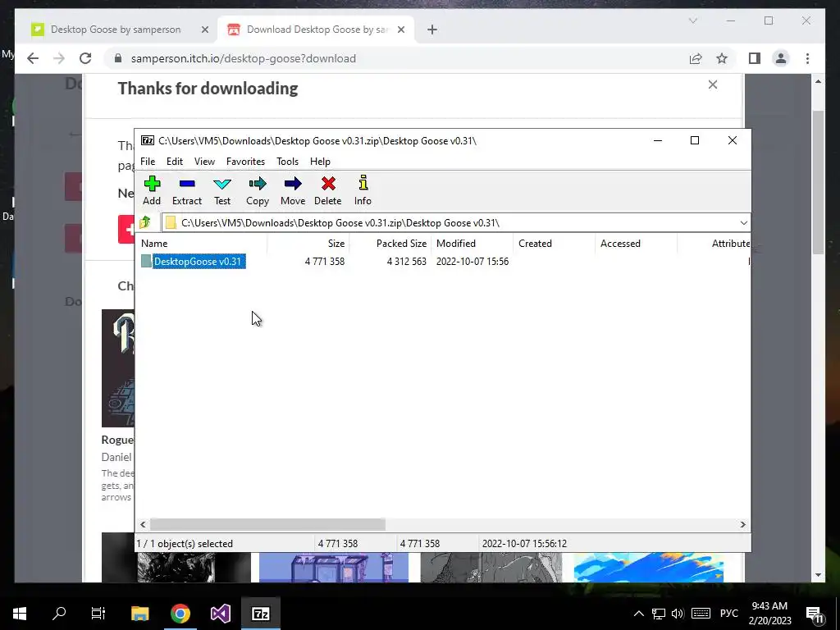The width and height of the screenshot is (840, 630).
Task: Click the 7-Zip scroll right arrow
Action: click(x=743, y=524)
